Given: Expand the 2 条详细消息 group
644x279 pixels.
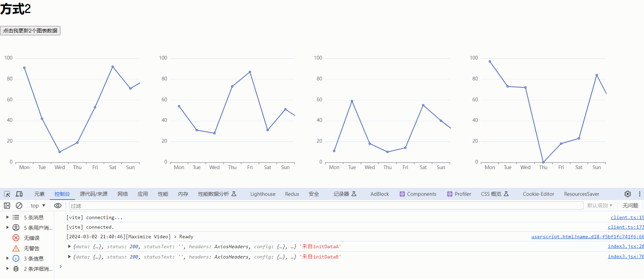Looking at the screenshot, I should [x=8, y=269].
